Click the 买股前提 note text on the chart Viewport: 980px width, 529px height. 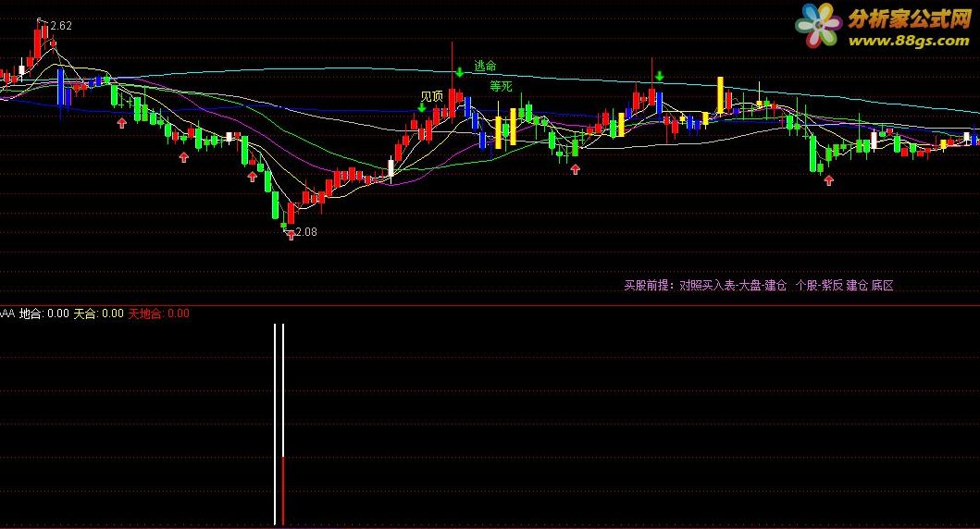click(759, 286)
